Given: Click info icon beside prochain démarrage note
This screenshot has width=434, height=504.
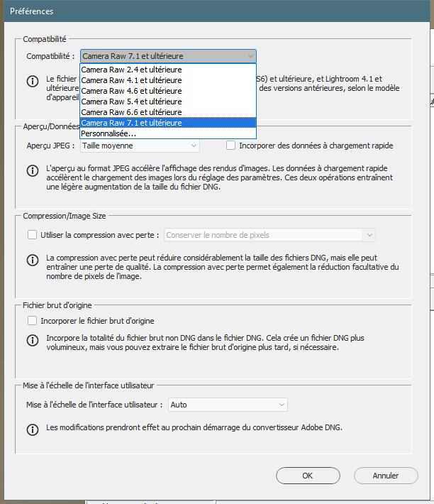Looking at the screenshot, I should pos(33,429).
